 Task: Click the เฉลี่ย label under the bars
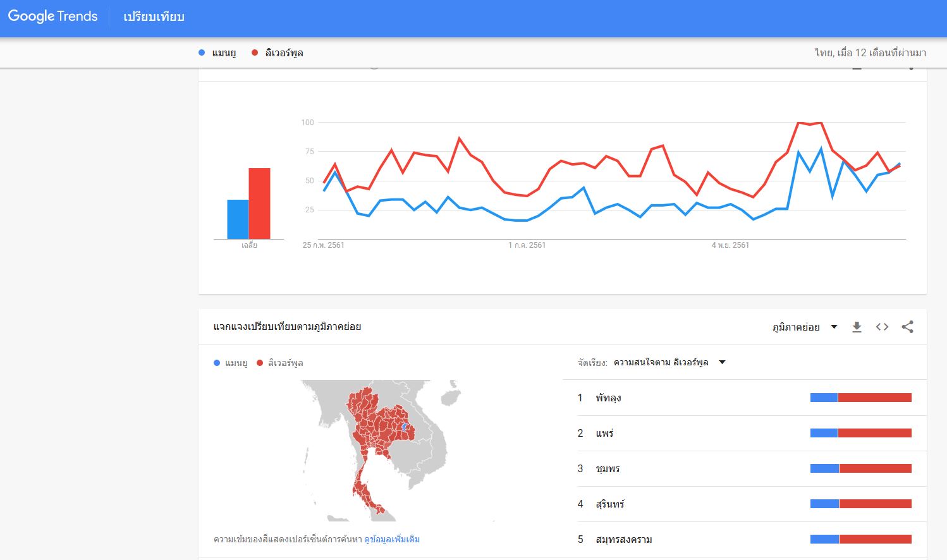[249, 245]
